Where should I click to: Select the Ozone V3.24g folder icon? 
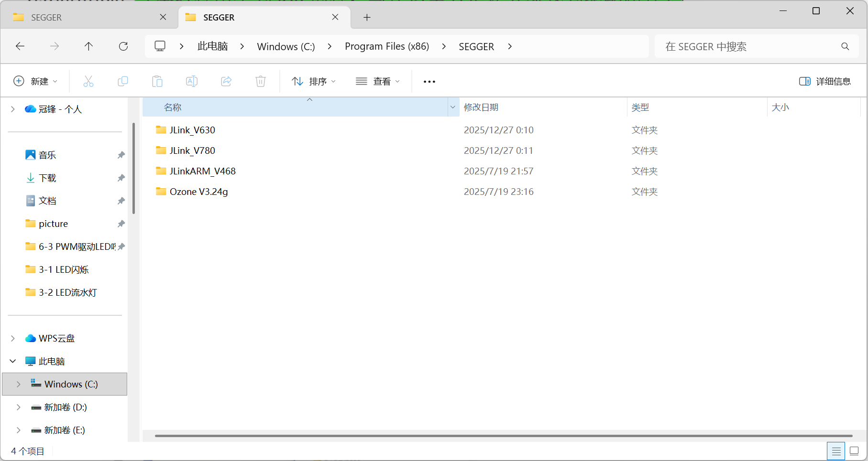161,192
